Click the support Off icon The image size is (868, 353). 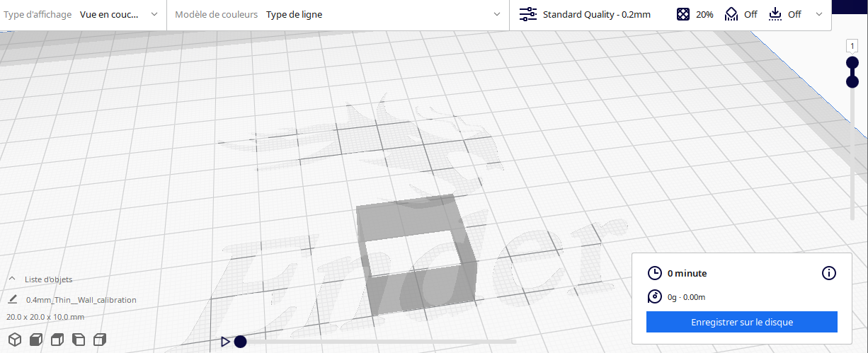click(731, 14)
